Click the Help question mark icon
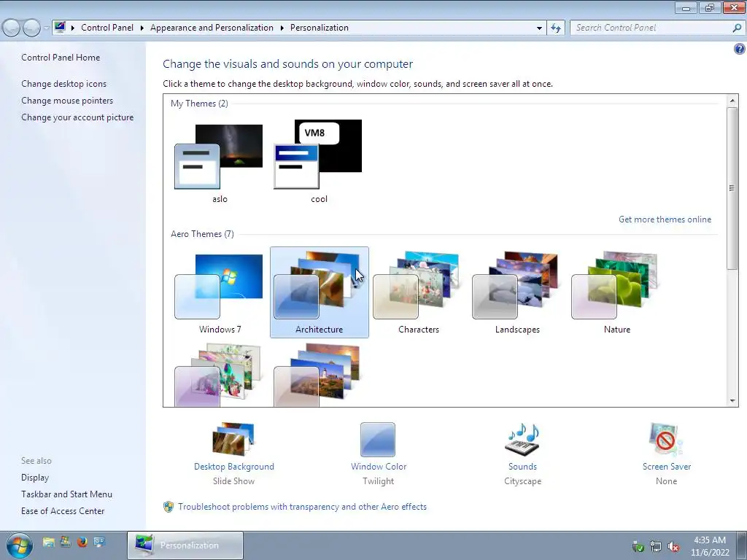This screenshot has height=560, width=747. pos(739,49)
